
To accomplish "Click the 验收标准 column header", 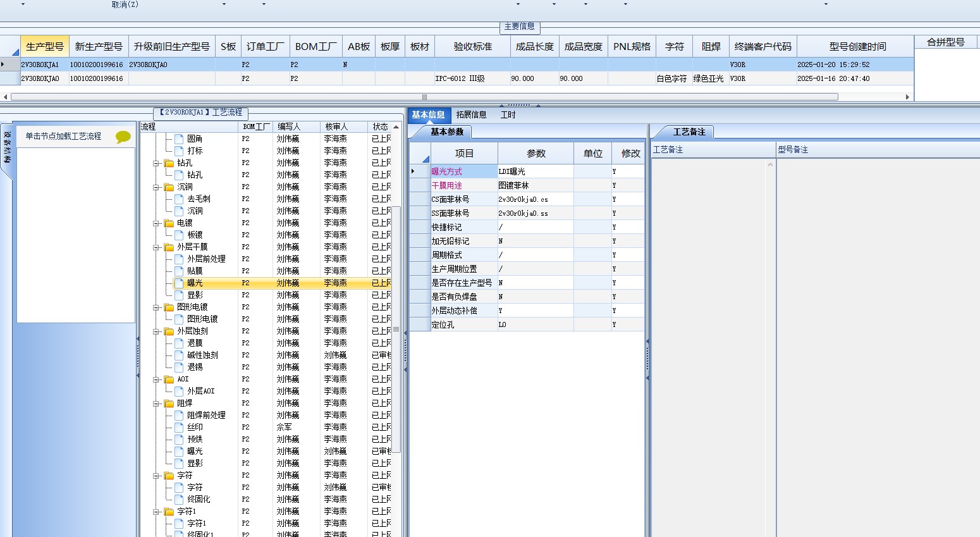I will point(472,46).
